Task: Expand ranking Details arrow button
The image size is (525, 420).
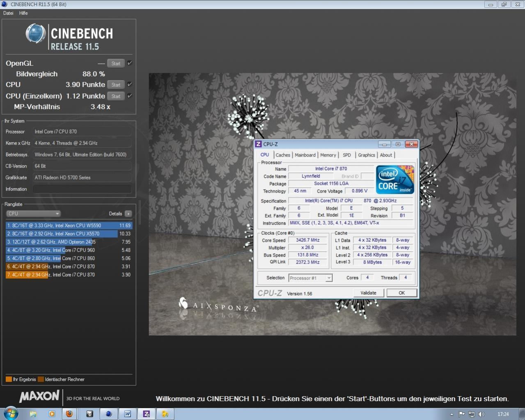Action: (x=128, y=213)
